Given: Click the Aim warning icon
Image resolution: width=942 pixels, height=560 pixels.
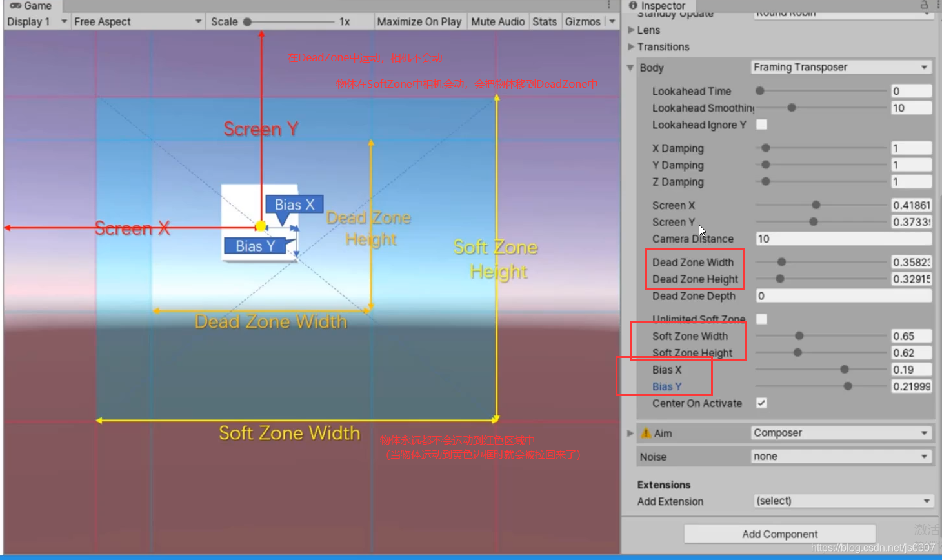Looking at the screenshot, I should pos(646,433).
